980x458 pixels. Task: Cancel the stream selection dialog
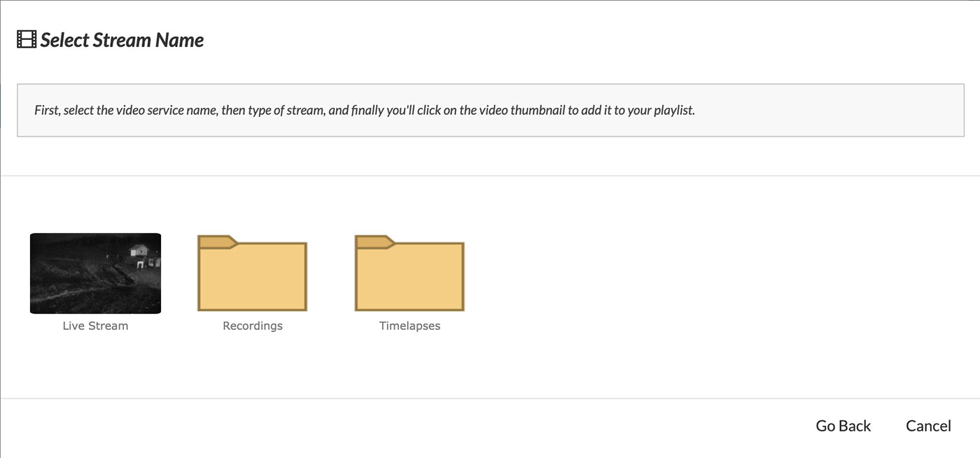[928, 426]
